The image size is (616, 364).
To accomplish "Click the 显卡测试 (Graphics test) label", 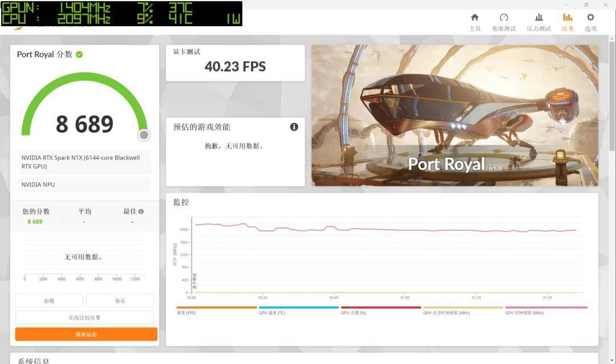I will click(187, 52).
